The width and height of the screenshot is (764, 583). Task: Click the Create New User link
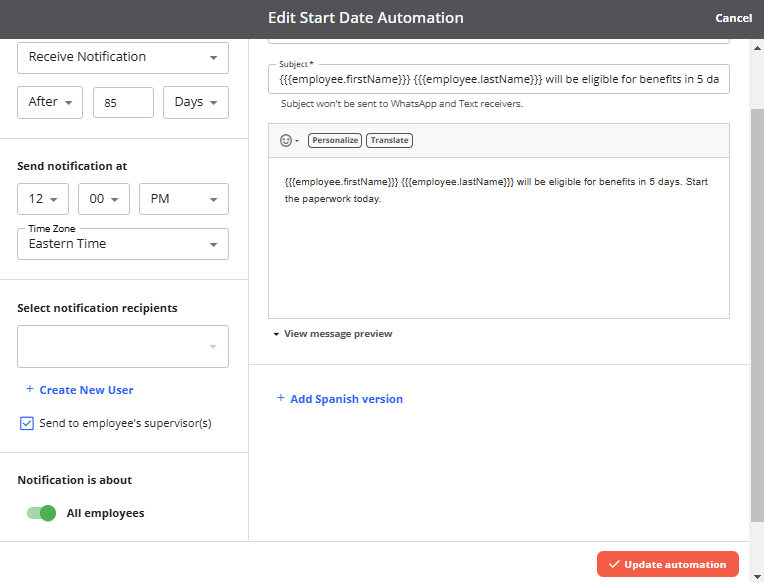click(x=86, y=390)
